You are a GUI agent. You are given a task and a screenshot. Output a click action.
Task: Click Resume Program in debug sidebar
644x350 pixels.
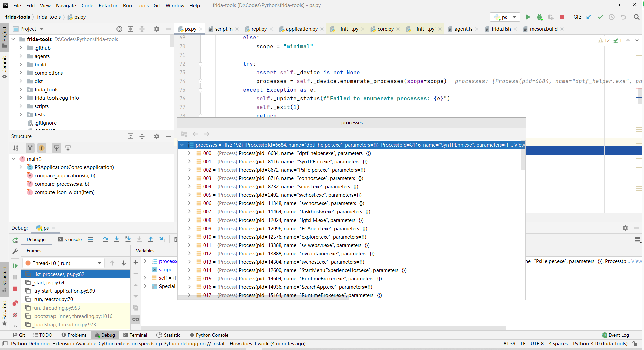pos(15,266)
